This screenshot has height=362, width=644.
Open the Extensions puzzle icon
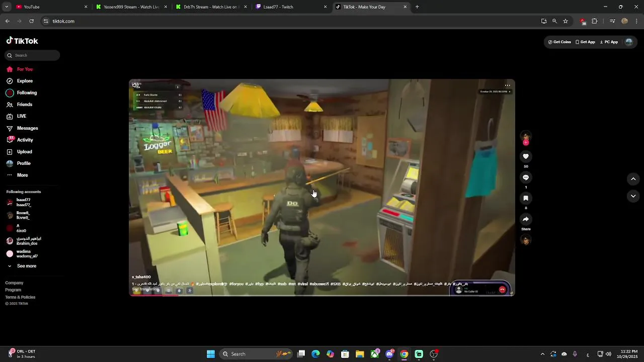[595, 21]
